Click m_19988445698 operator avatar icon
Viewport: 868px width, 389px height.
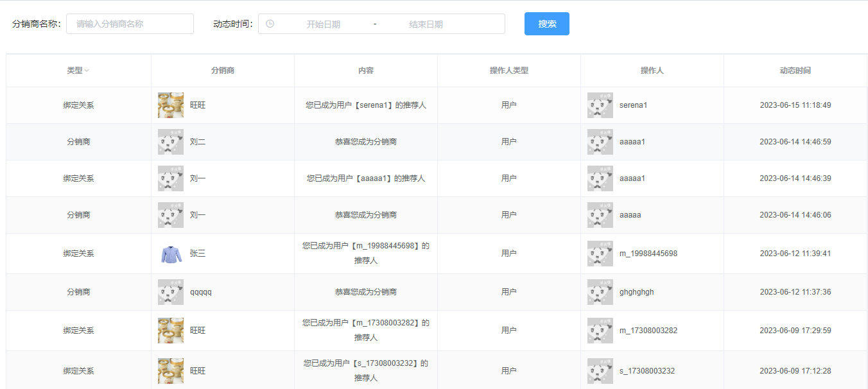point(600,254)
